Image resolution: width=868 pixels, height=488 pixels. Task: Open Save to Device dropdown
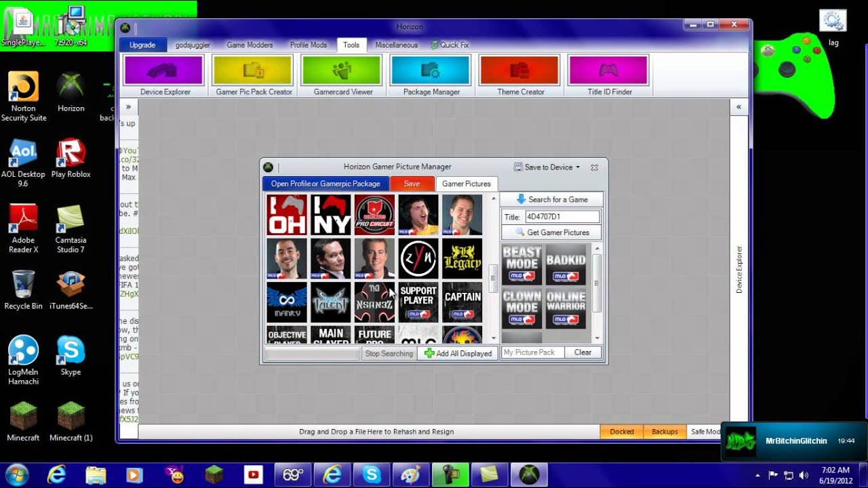coord(547,167)
